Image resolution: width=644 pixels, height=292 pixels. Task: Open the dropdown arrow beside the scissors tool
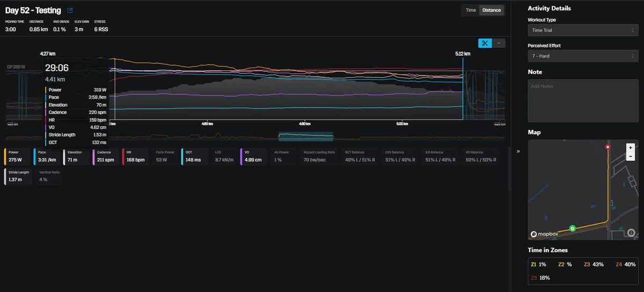[499, 43]
